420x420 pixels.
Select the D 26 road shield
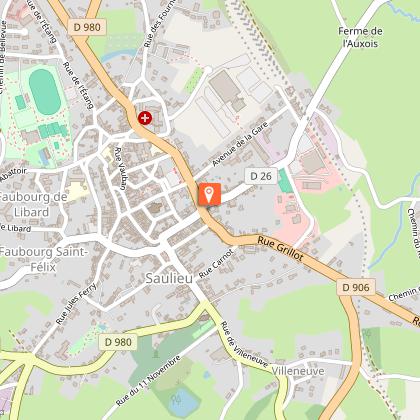261,176
